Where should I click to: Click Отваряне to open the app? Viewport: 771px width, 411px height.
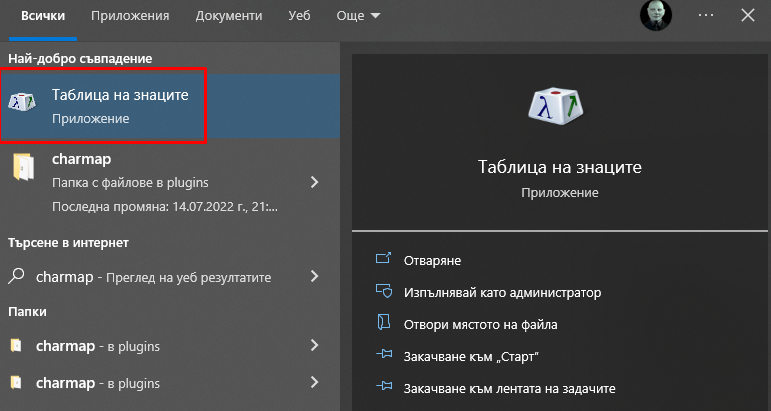(432, 261)
